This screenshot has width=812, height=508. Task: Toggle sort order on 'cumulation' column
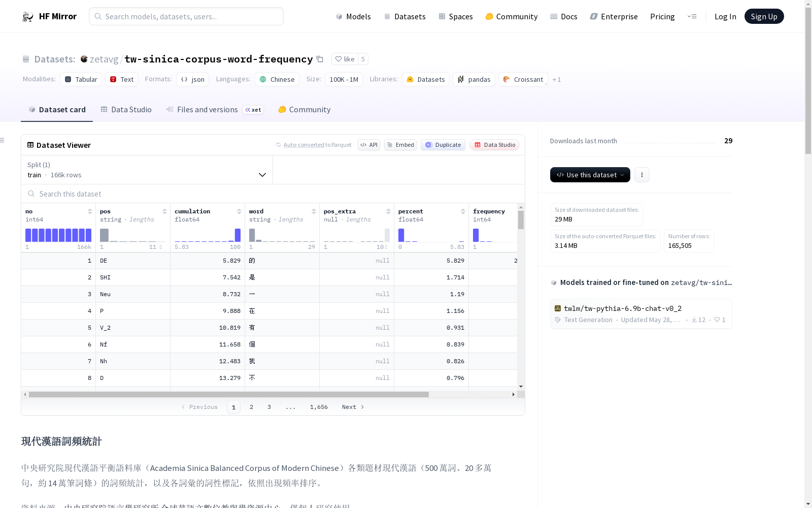point(239,211)
